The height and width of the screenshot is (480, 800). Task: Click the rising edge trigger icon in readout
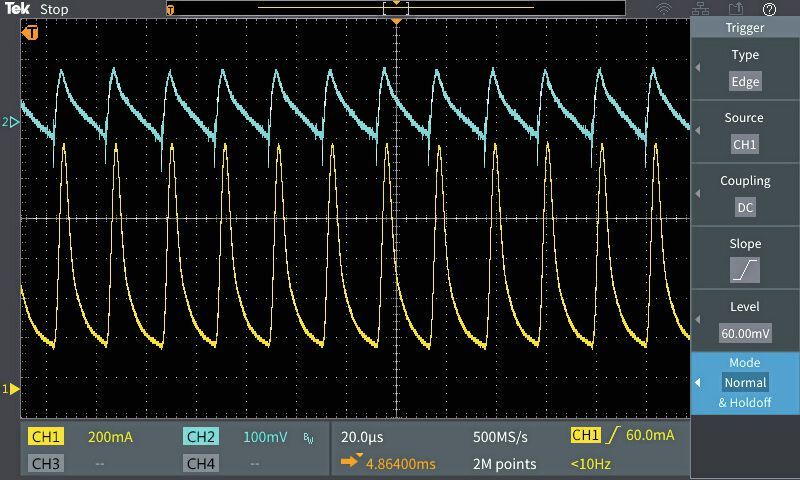pos(613,435)
